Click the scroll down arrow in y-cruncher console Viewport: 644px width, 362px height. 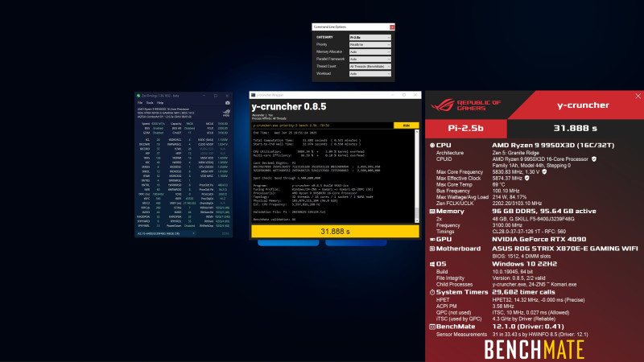417,220
